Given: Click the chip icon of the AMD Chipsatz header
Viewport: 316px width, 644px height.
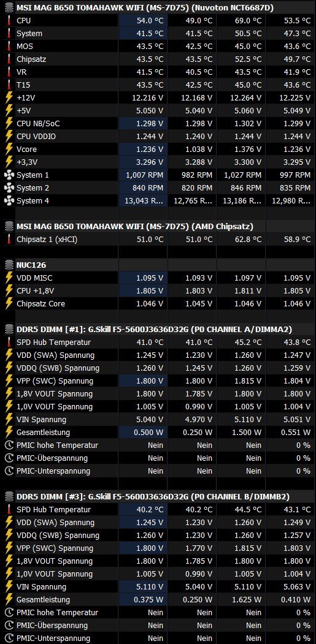Looking at the screenshot, I should click(x=9, y=226).
